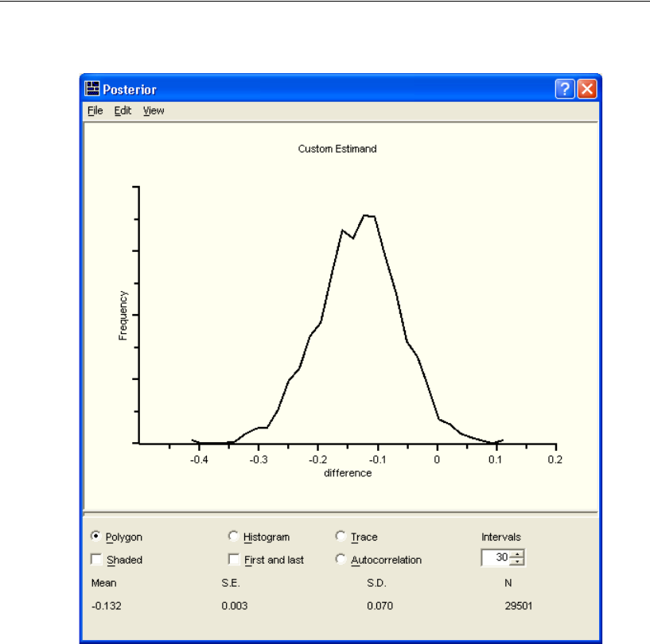Click the S.E. value 0.003
Screen dimensions: 650x644
click(234, 606)
